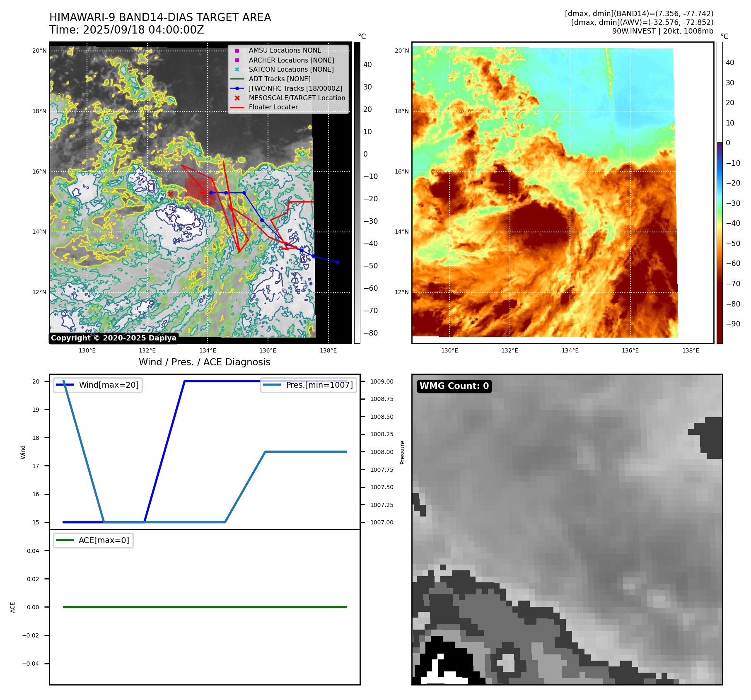Image resolution: width=751 pixels, height=700 pixels.
Task: Click the cyan x beside SATCON Locations
Action: [237, 70]
